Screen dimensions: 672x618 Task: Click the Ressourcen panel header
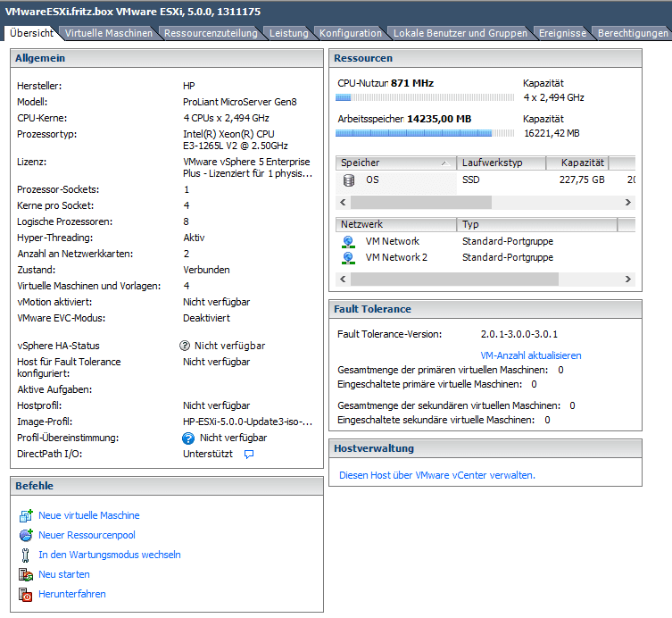(x=485, y=58)
